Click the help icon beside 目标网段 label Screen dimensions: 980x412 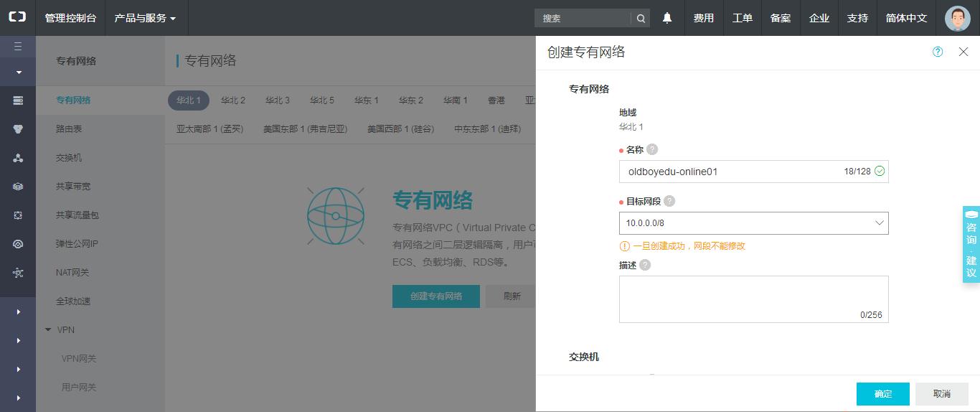click(x=669, y=201)
